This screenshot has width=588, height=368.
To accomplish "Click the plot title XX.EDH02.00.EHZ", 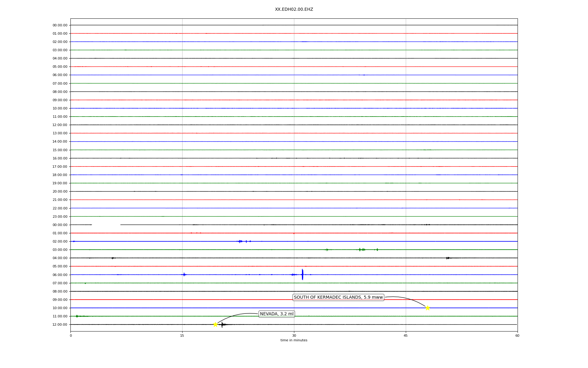I will pyautogui.click(x=294, y=9).
